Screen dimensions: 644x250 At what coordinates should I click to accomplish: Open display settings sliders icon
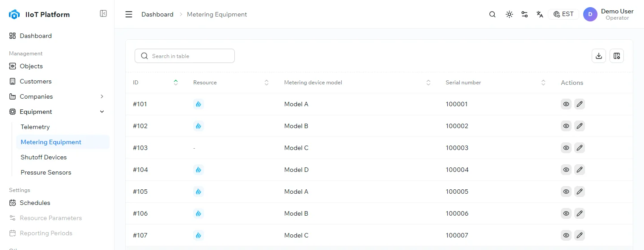click(x=525, y=14)
